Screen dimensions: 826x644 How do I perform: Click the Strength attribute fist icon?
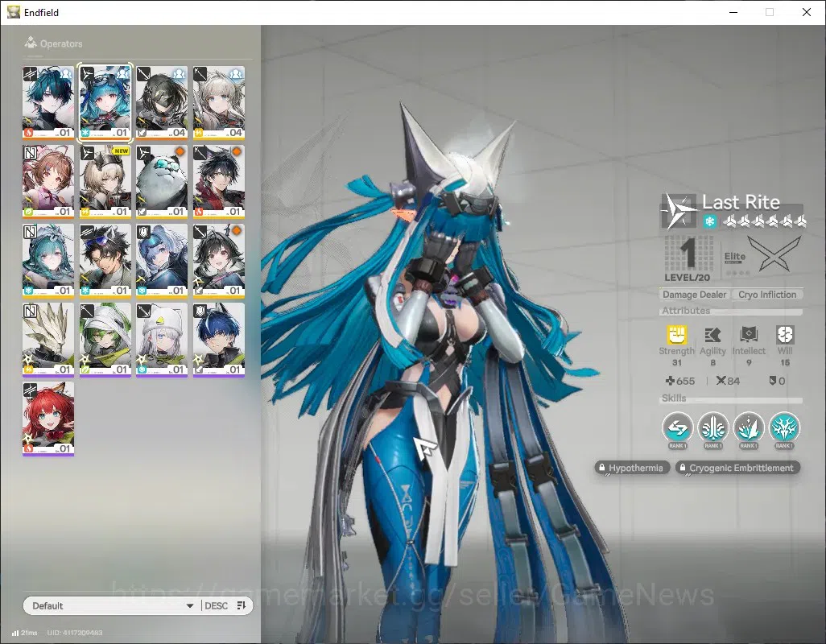click(677, 335)
